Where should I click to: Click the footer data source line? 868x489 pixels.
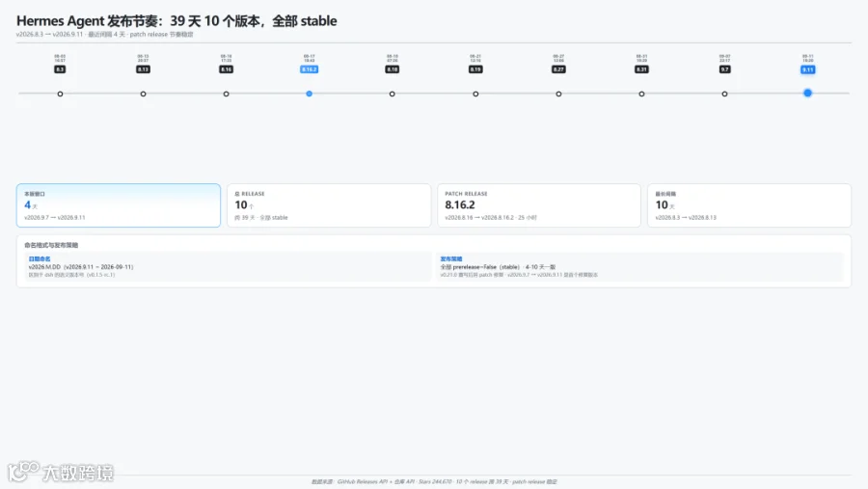[x=434, y=482]
